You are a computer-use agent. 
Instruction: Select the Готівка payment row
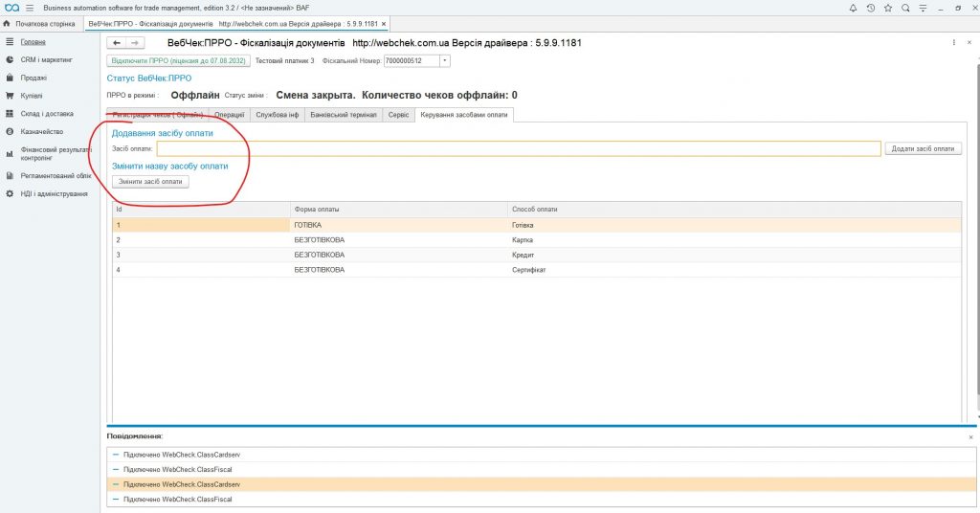[537, 225]
